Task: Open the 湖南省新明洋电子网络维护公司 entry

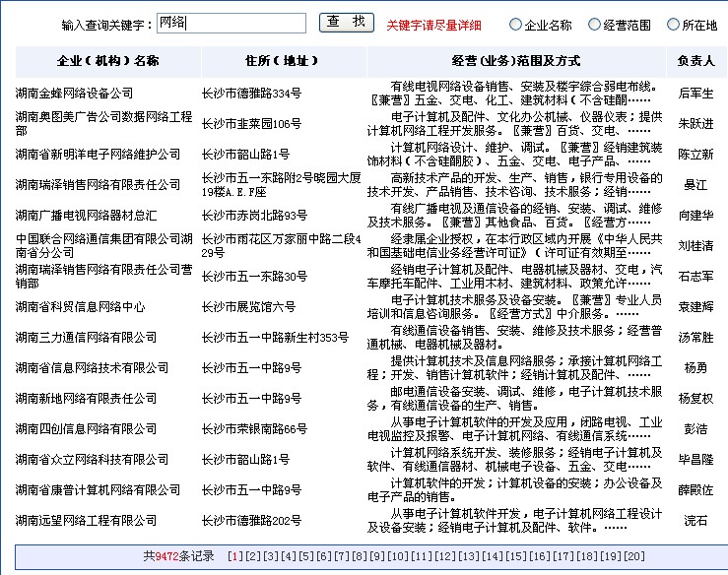Action: click(x=98, y=155)
